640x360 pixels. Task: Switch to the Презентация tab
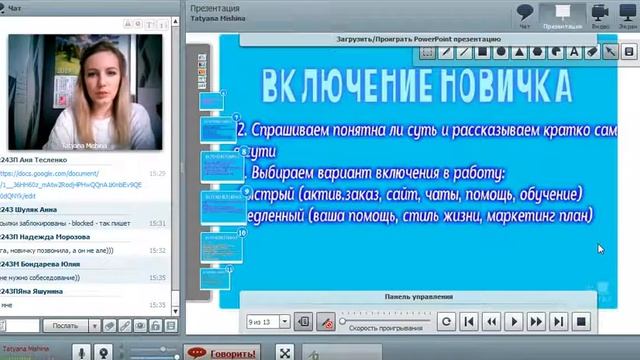coord(562,16)
